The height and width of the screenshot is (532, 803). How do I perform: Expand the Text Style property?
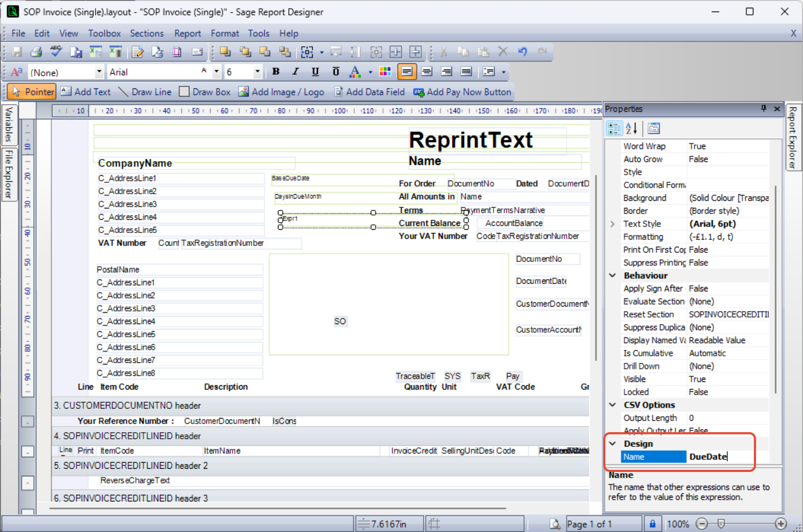point(612,224)
